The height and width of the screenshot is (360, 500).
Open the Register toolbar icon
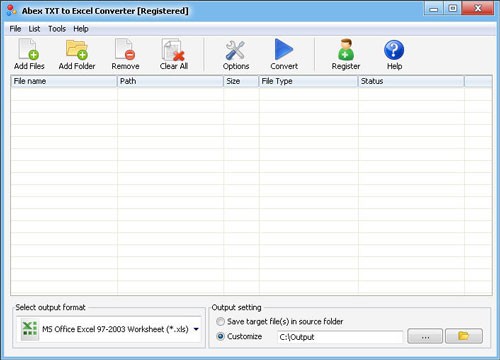pos(346,54)
